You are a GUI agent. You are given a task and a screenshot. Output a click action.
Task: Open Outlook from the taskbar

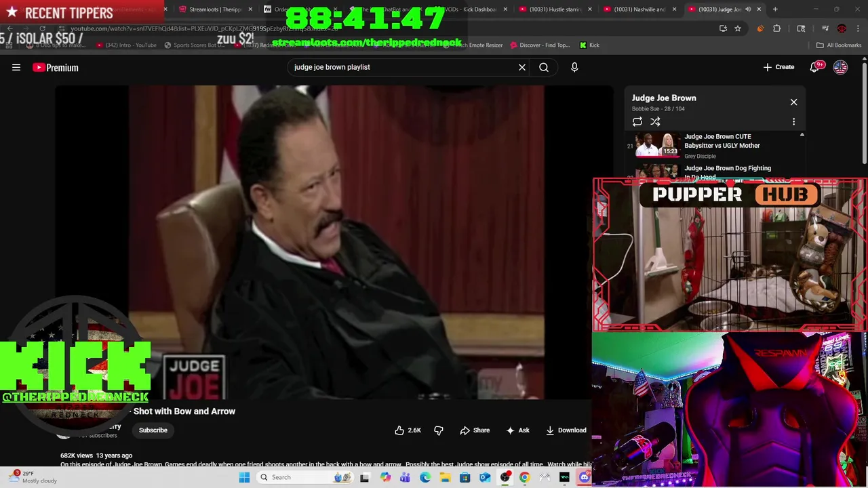pyautogui.click(x=485, y=477)
